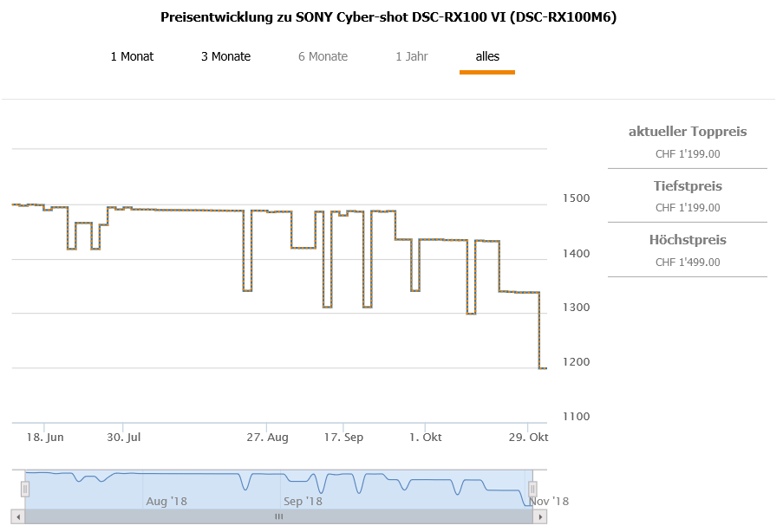Click the Höchstpreis heading
This screenshot has width=783, height=532.
tap(688, 240)
